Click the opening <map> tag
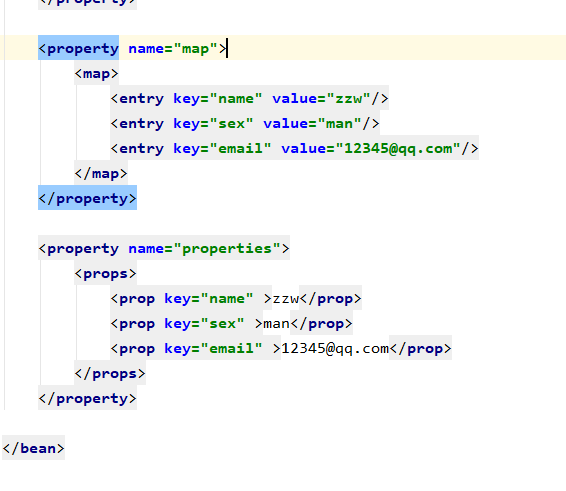 pos(96,74)
